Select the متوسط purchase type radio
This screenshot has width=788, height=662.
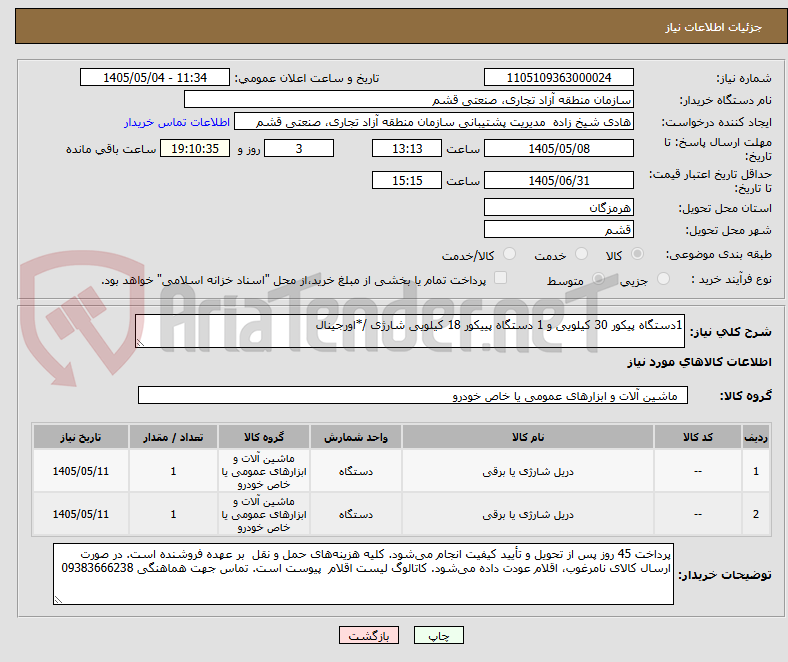[598, 278]
